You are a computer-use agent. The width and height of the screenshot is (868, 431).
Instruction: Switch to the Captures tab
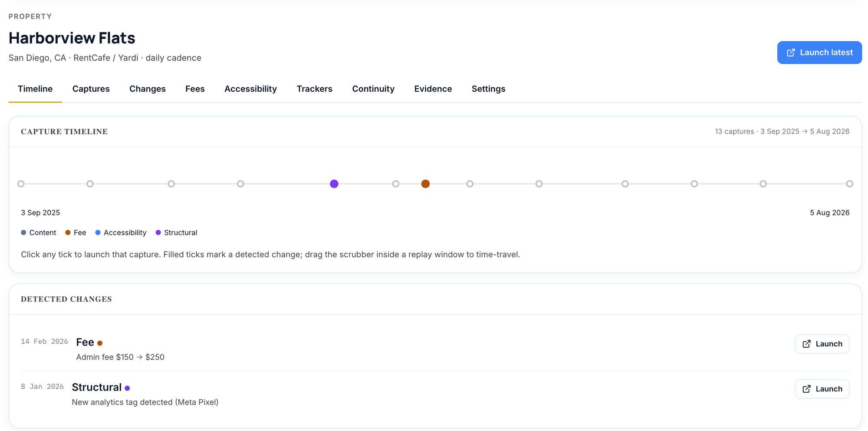(x=91, y=89)
